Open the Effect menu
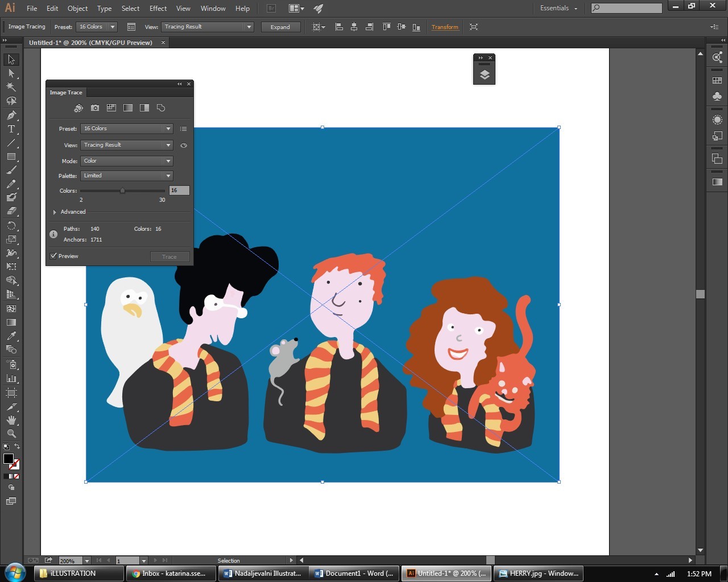 (x=158, y=9)
